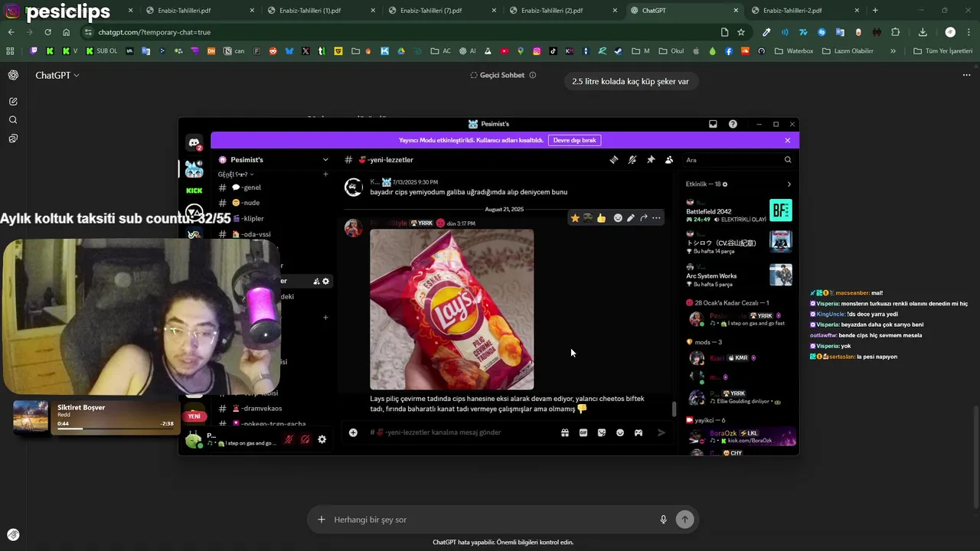Toggle Discord headphone deafen
980x551 pixels.
coord(305,439)
